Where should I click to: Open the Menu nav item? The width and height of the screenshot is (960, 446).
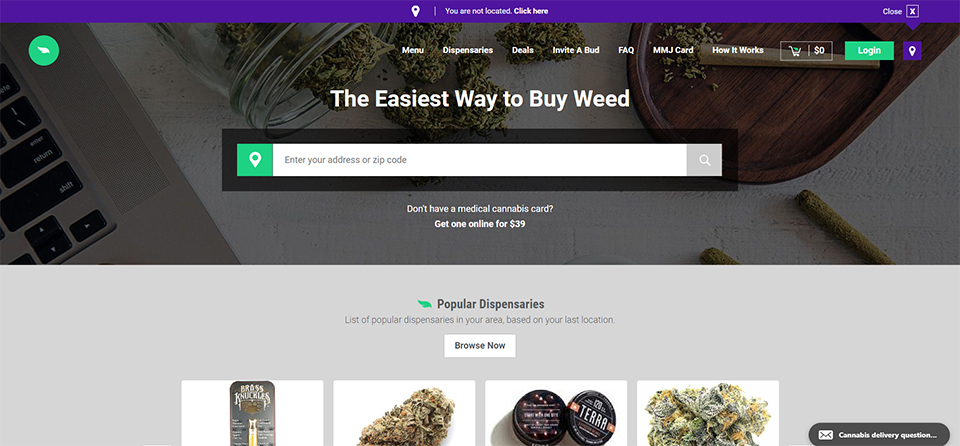(413, 50)
